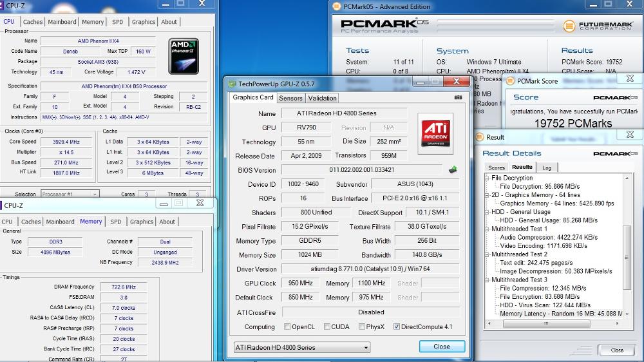Open the Processor #1 selection dropdown
Image resolution: width=644 pixels, height=362 pixels.
pyautogui.click(x=69, y=194)
